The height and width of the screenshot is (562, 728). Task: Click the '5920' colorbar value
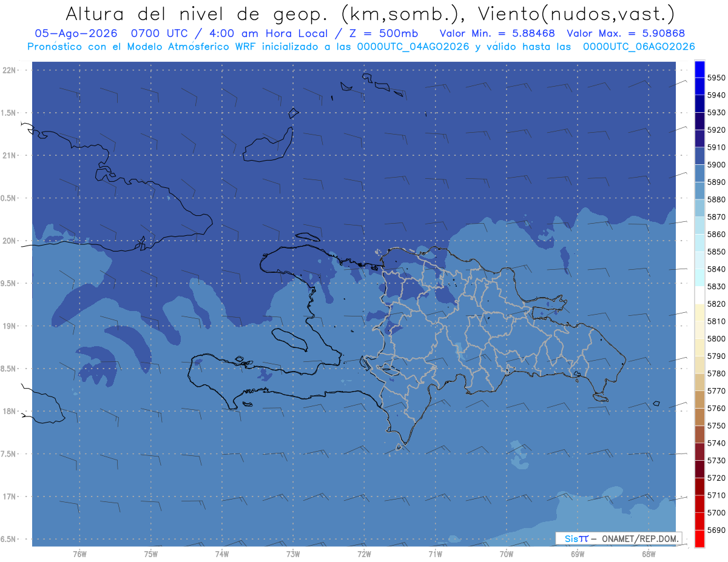point(716,130)
